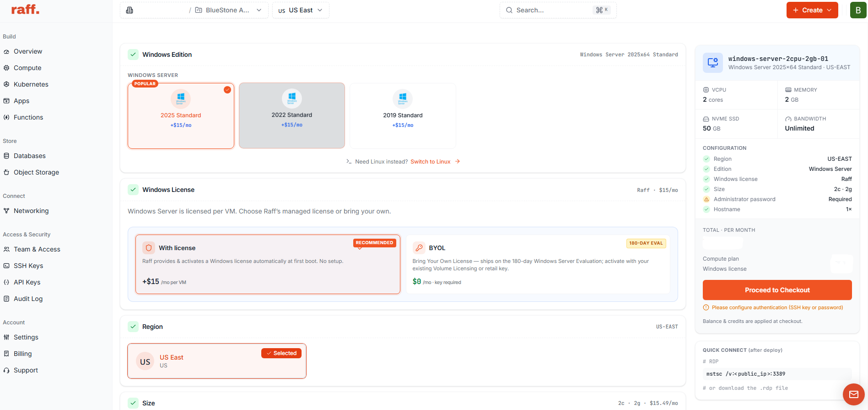Click the Region section checkmark
The image size is (868, 410).
pos(133,327)
